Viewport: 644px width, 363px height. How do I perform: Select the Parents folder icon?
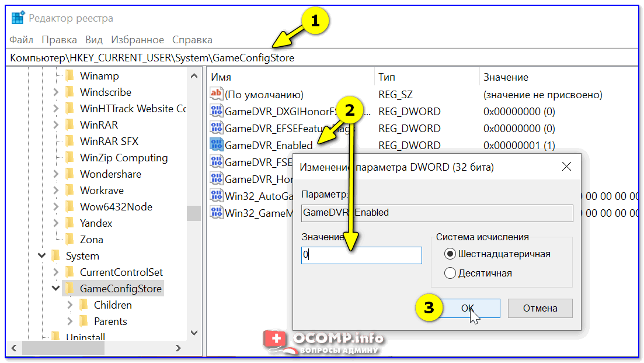coord(84,321)
